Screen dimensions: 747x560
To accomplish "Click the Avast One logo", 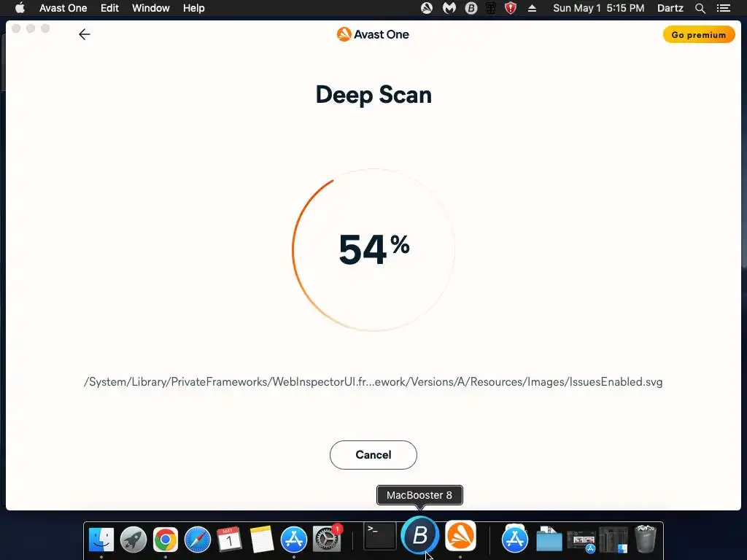I will [x=373, y=34].
